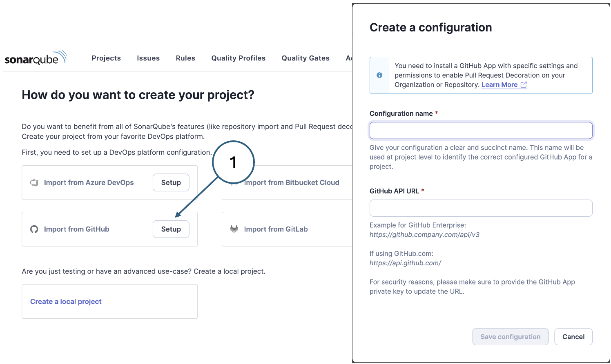The height and width of the screenshot is (364, 611).
Task: Click the external link icon beside Learn More
Action: [524, 85]
